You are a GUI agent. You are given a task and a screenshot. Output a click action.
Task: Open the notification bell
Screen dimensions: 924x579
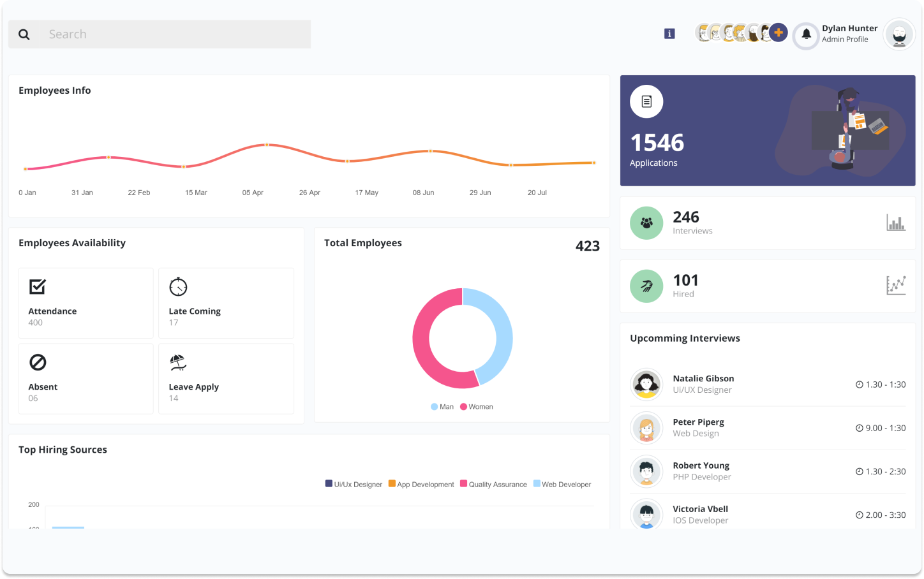pyautogui.click(x=806, y=36)
